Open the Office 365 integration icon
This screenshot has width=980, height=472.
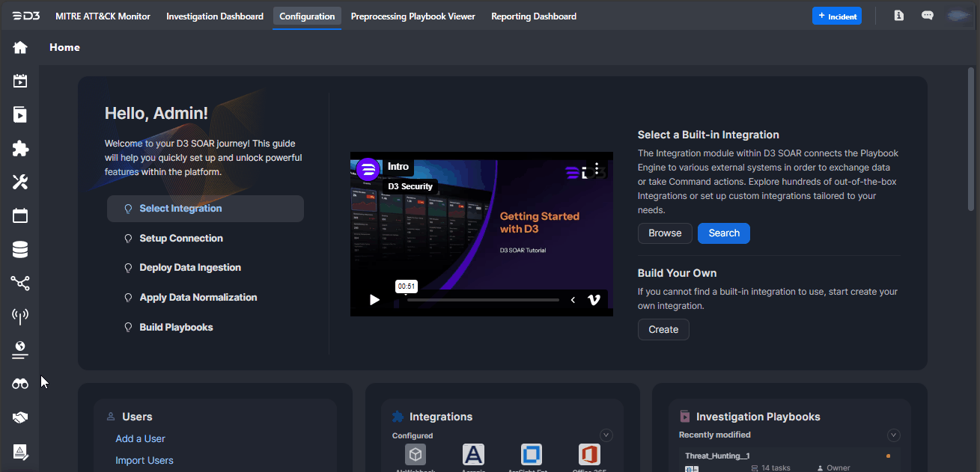589,454
